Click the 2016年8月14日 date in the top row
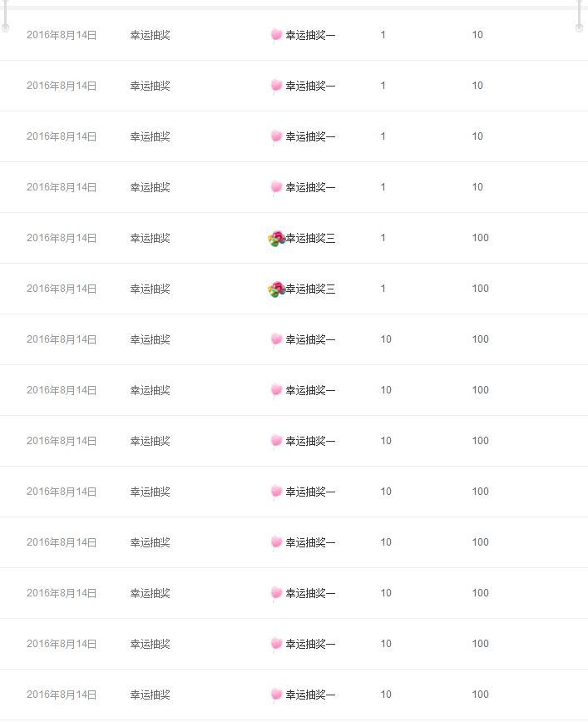This screenshot has height=722, width=588. pyautogui.click(x=62, y=35)
